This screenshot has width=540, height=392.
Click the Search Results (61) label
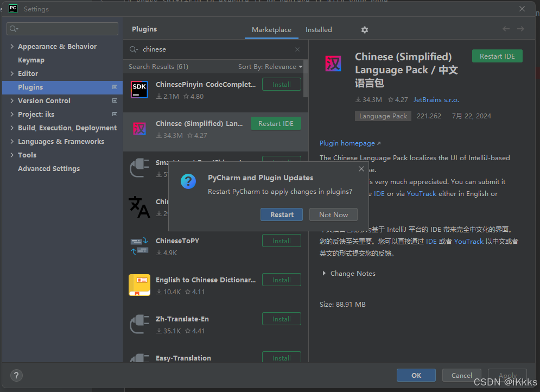[158, 66]
